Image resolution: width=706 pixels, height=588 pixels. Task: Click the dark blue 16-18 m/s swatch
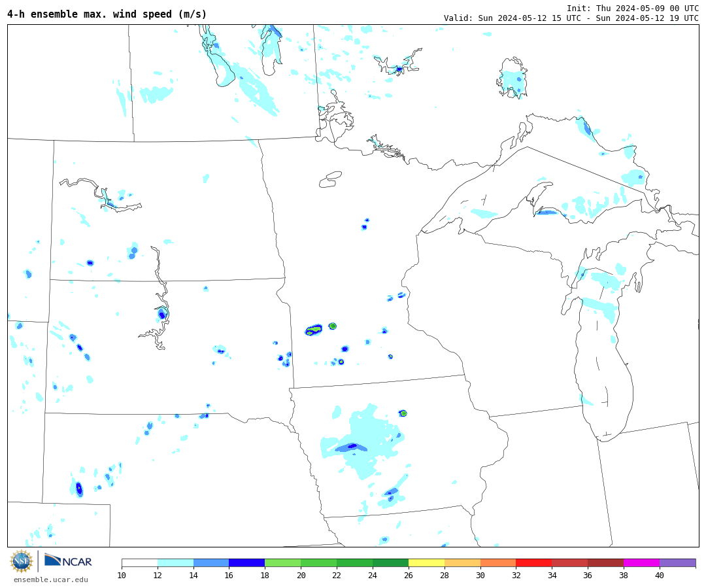tap(247, 562)
